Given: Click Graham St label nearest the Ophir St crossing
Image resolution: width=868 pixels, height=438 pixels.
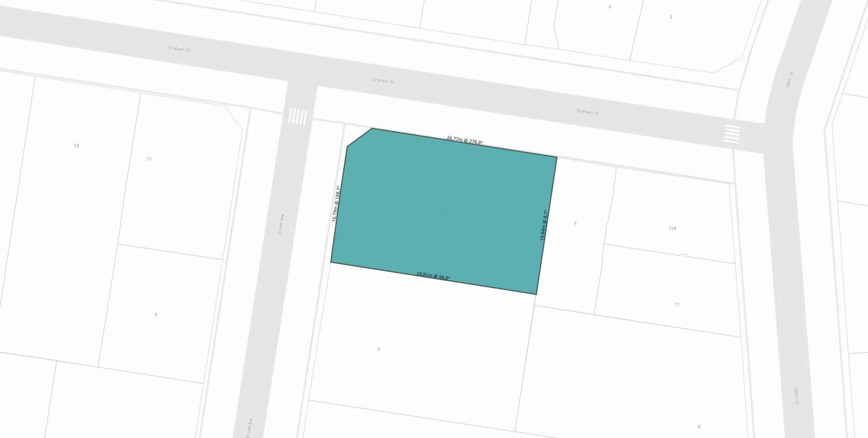Looking at the screenshot, I should pyautogui.click(x=587, y=112).
